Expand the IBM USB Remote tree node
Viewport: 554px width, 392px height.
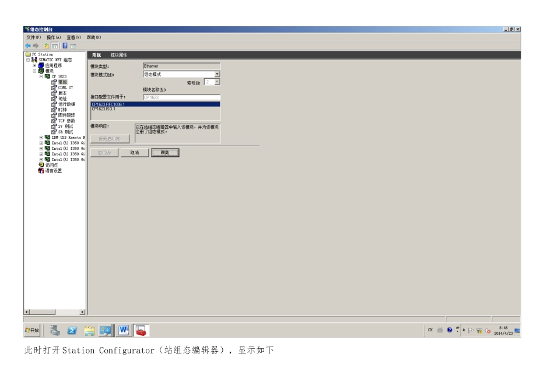41,137
